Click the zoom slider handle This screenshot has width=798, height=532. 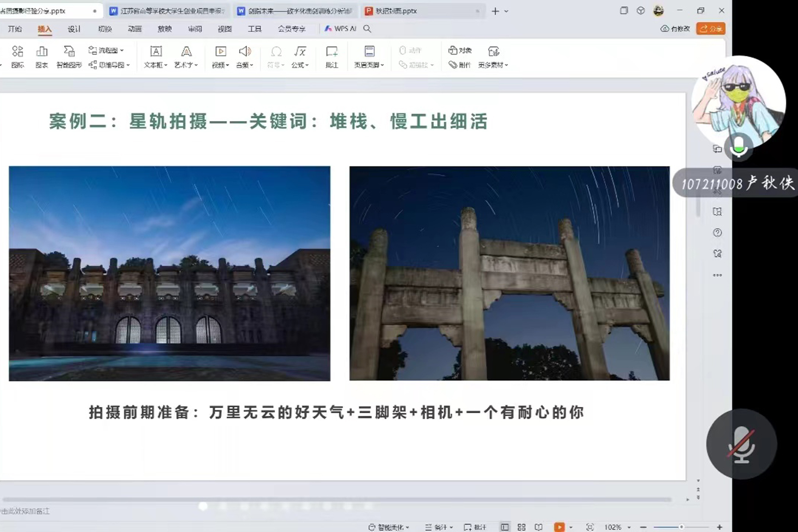(681, 527)
